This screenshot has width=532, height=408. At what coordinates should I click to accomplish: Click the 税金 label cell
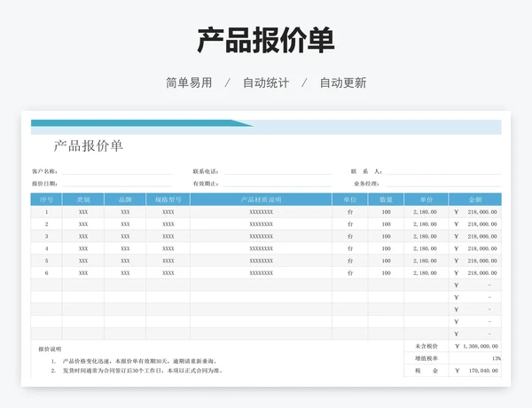[426, 371]
